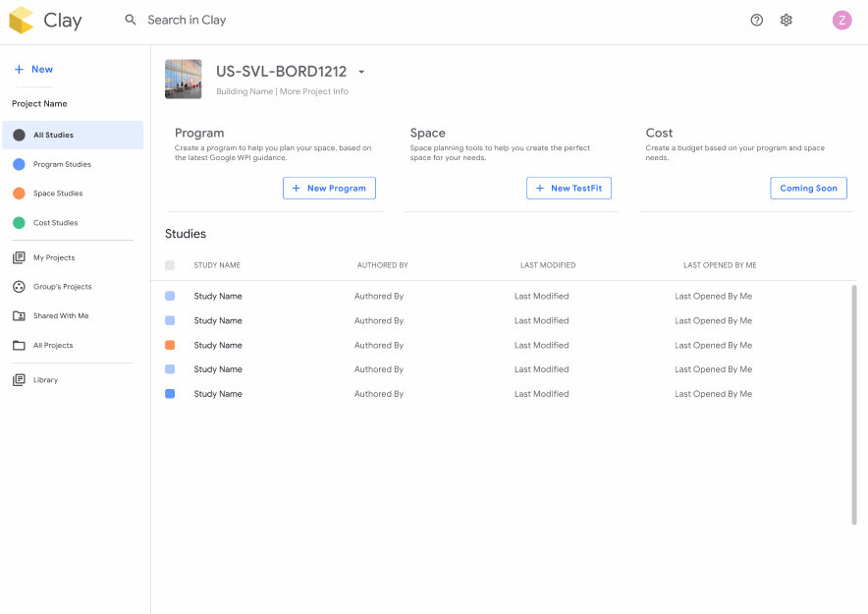Open the settings gear icon
868x614 pixels.
point(786,20)
